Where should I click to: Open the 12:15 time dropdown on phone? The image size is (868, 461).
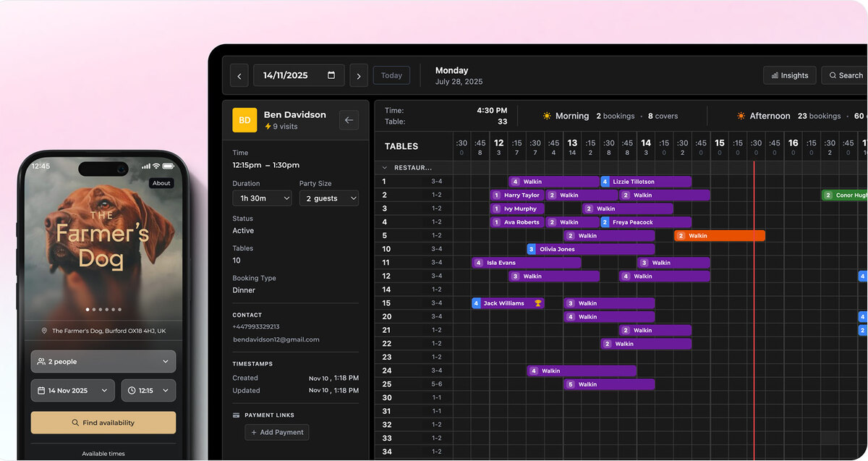click(148, 391)
